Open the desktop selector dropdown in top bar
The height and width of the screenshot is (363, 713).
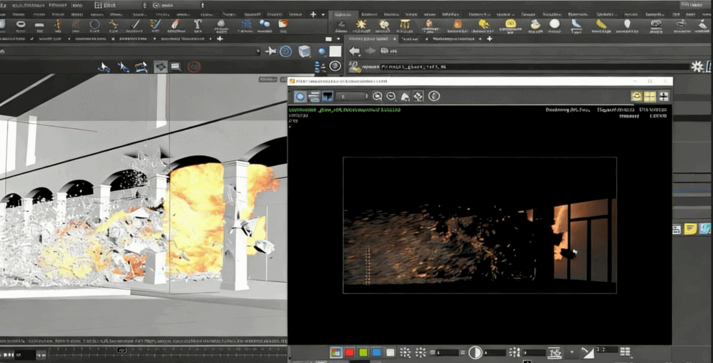click(121, 5)
